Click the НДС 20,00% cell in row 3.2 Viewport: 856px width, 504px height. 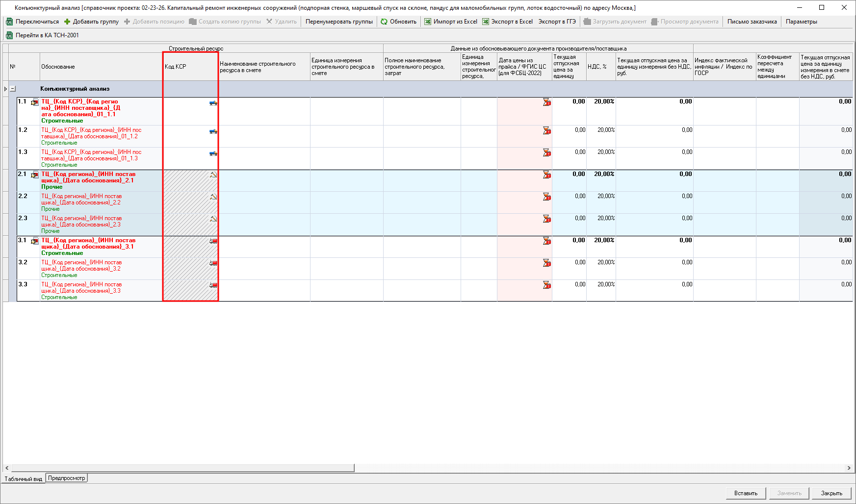pos(601,262)
